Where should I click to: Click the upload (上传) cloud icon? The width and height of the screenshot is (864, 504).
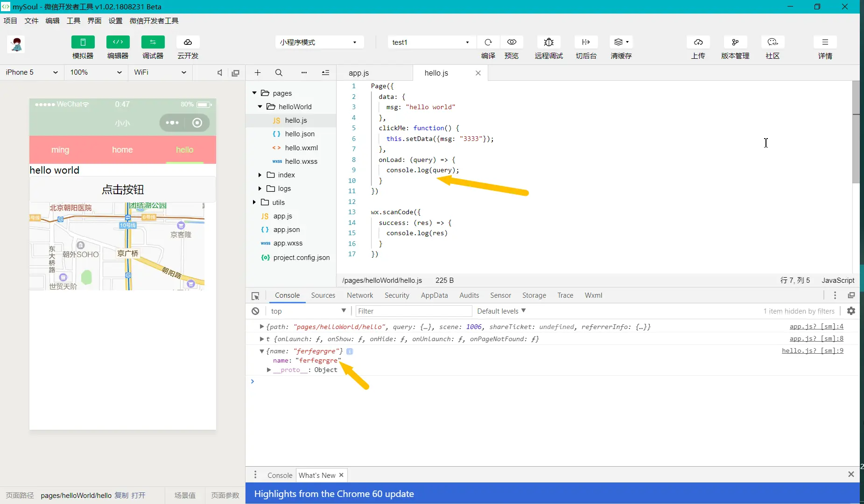click(x=698, y=42)
